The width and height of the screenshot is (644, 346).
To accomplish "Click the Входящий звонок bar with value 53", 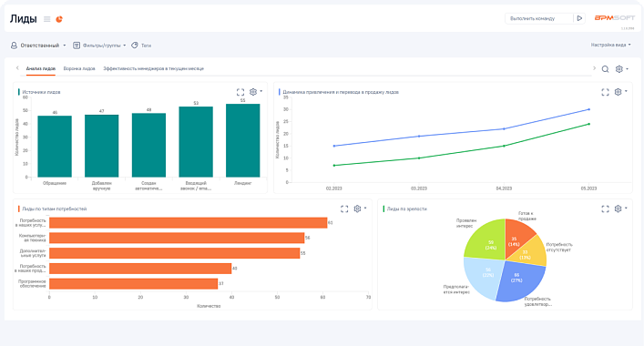I will point(196,142).
